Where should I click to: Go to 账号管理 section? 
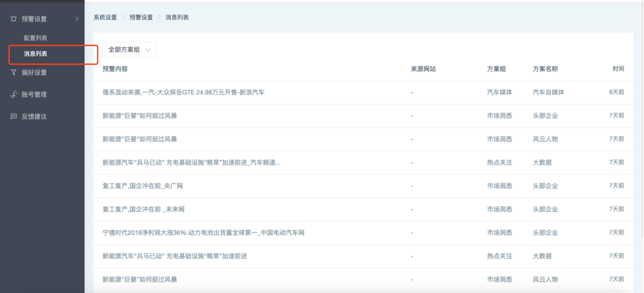tap(34, 95)
